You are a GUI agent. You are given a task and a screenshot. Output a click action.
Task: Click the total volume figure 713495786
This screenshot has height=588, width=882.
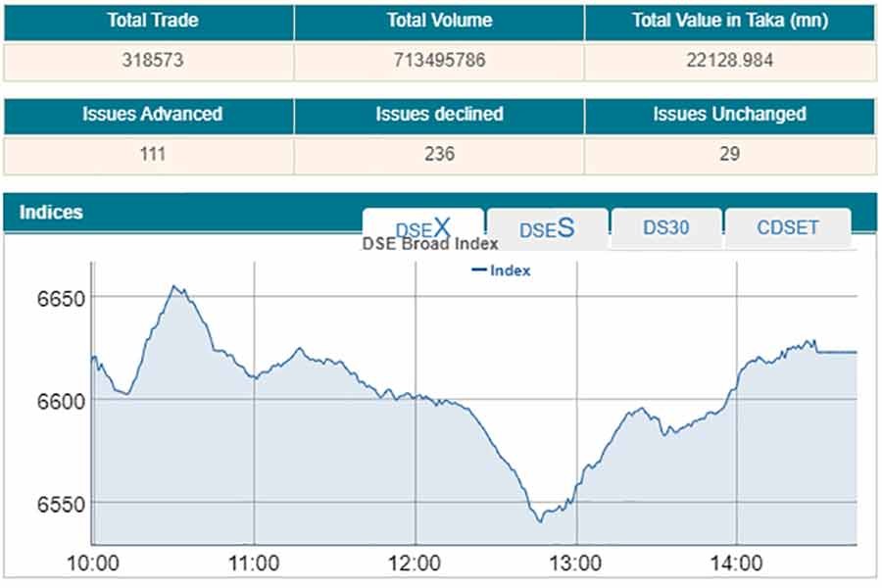(439, 60)
